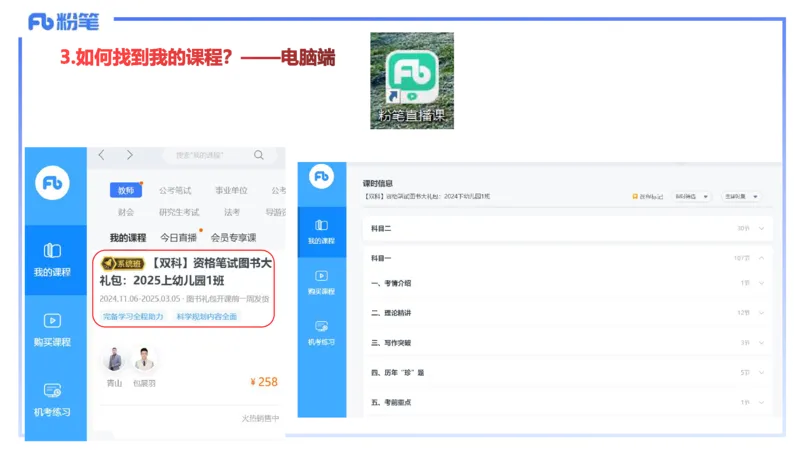Viewport: 800px width, 450px height.
Task: Open the rightmost filter dropdown in 课时信息
Action: point(741,196)
